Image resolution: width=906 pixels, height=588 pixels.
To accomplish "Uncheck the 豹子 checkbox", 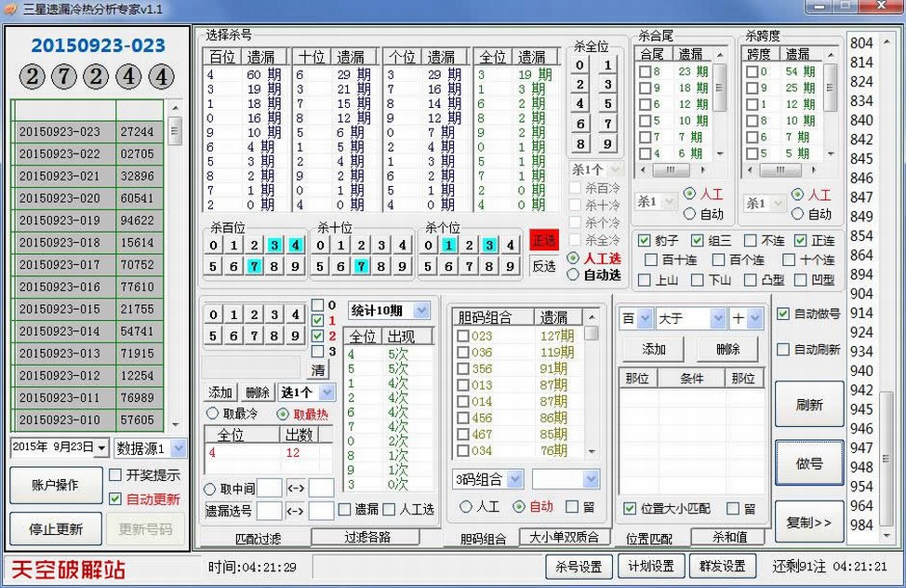I will (x=644, y=241).
